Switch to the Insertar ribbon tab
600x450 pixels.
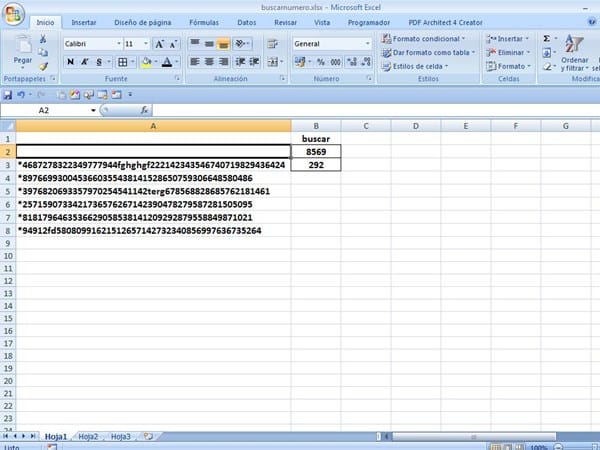click(84, 23)
